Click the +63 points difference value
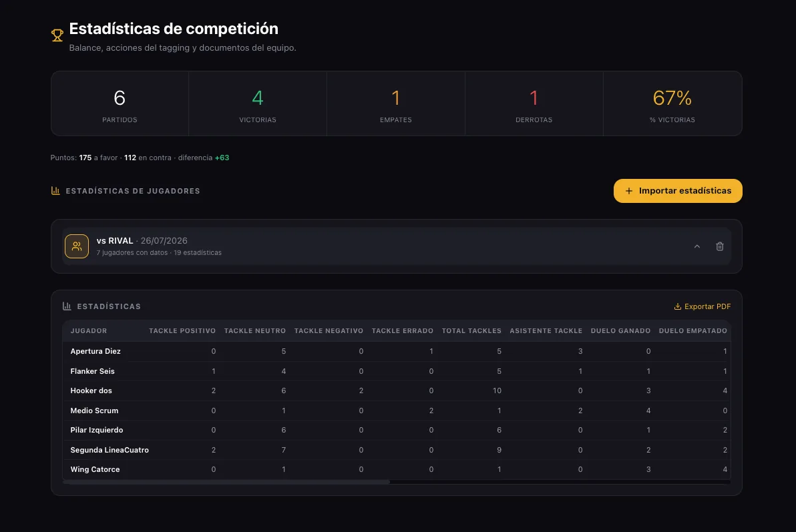 222,158
